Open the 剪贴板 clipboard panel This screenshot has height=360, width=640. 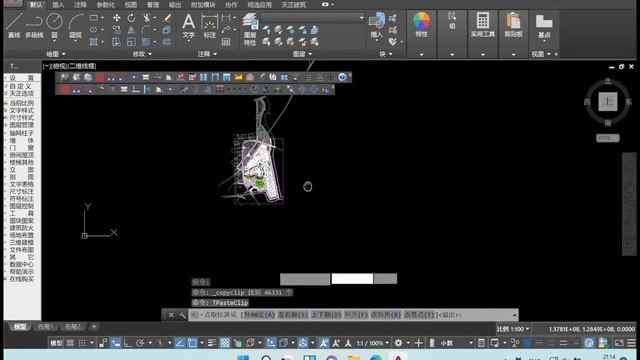coord(513,25)
